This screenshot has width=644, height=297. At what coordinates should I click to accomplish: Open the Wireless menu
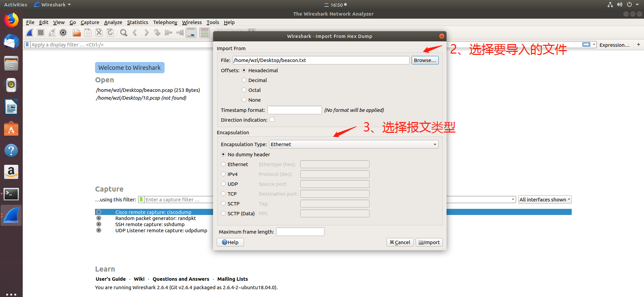tap(192, 22)
